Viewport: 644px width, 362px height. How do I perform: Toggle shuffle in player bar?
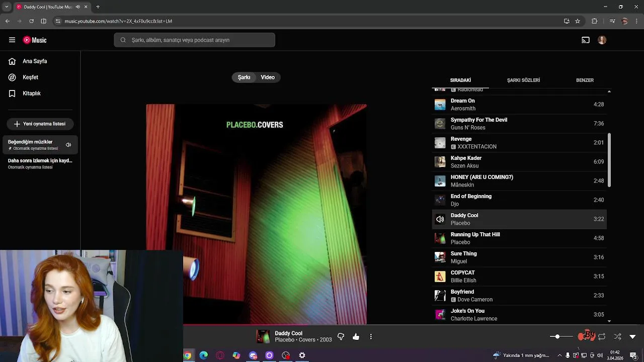pyautogui.click(x=617, y=336)
